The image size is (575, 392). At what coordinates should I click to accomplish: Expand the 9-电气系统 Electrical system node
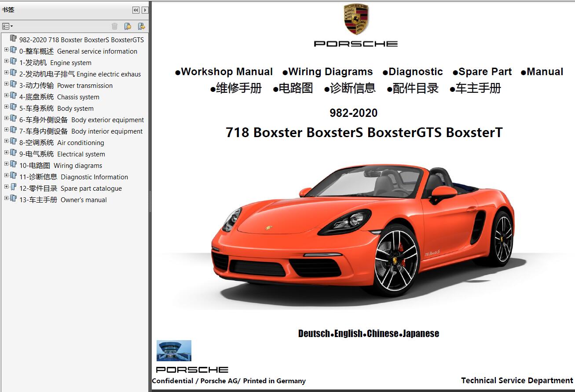(6, 153)
